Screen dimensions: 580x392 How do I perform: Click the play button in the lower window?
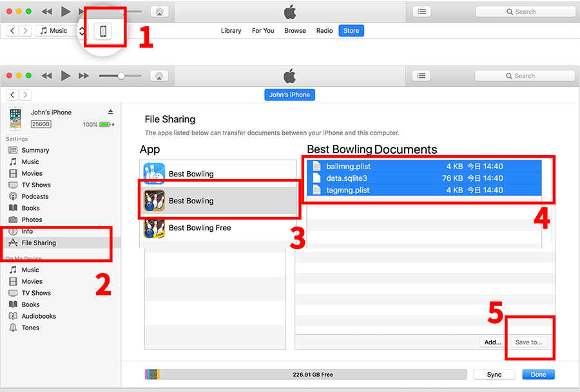[x=66, y=76]
